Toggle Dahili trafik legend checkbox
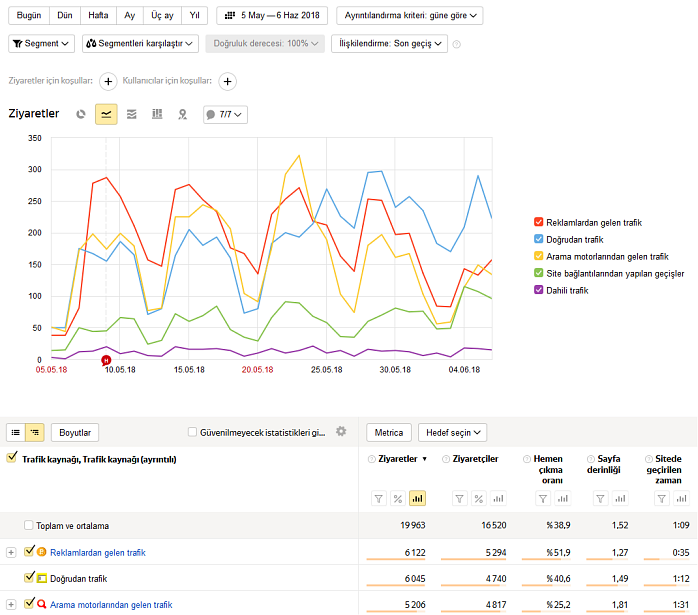The width and height of the screenshot is (698, 615). 539,290
